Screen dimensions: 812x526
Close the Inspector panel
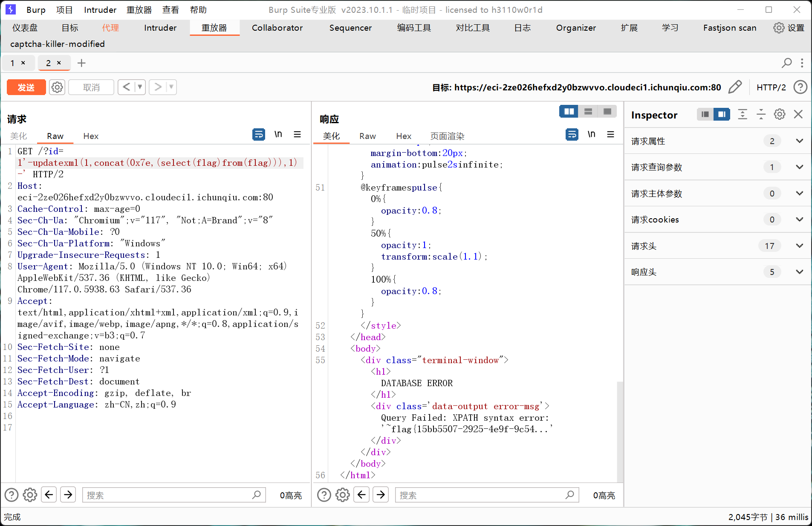click(x=798, y=114)
